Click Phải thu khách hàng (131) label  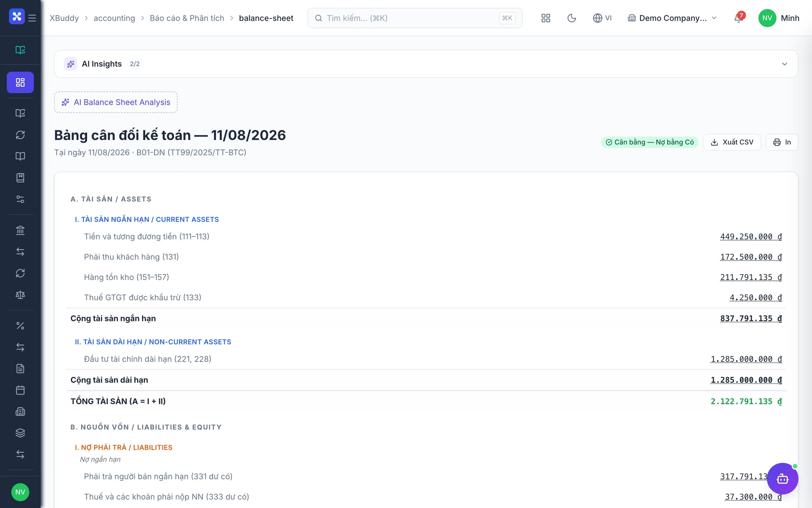coord(132,257)
